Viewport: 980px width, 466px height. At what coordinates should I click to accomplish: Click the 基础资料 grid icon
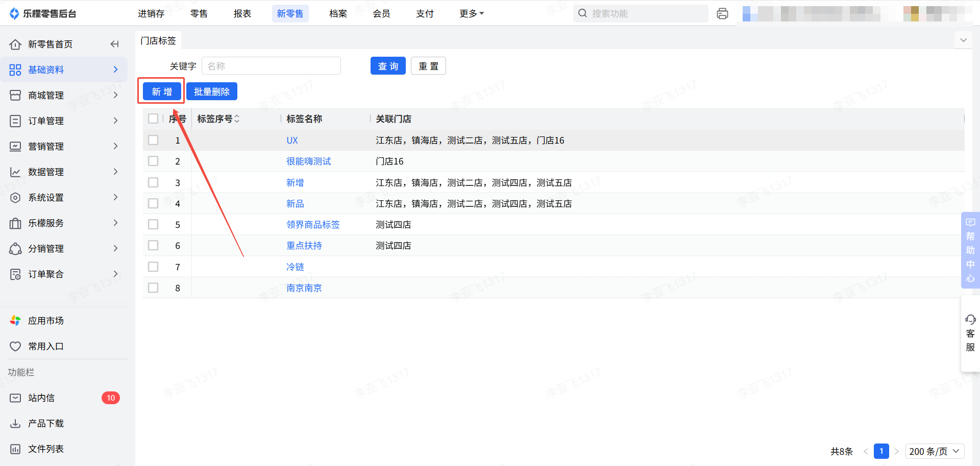click(15, 69)
